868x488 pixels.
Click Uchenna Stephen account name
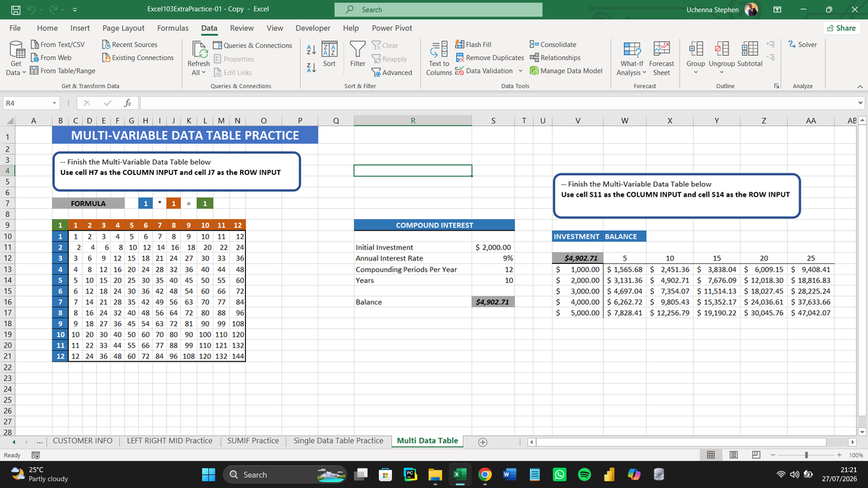(712, 9)
